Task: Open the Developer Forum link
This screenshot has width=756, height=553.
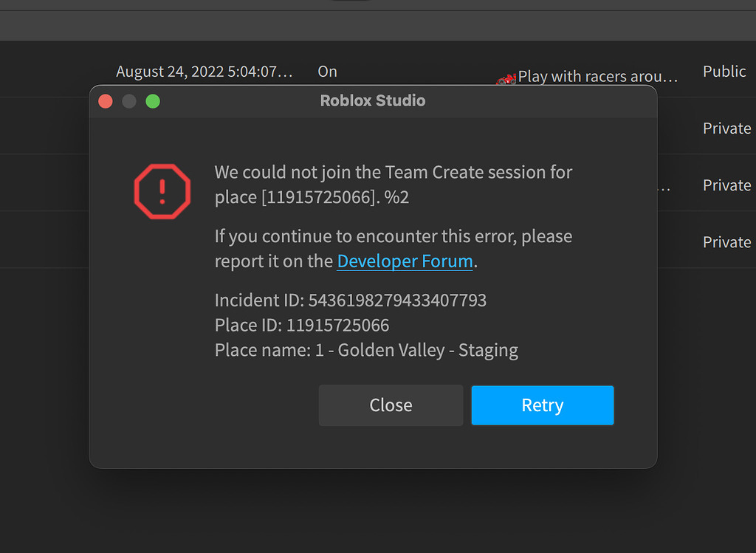Action: (x=405, y=261)
